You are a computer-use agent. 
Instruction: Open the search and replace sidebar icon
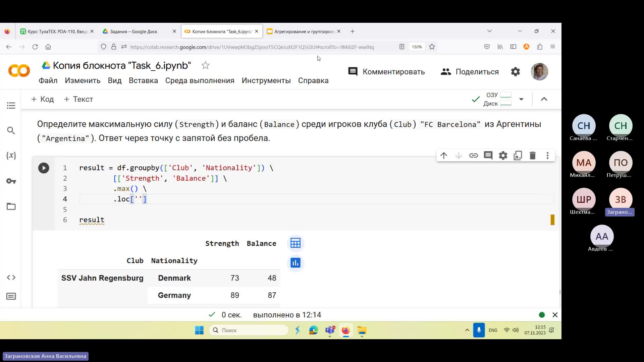point(11,130)
